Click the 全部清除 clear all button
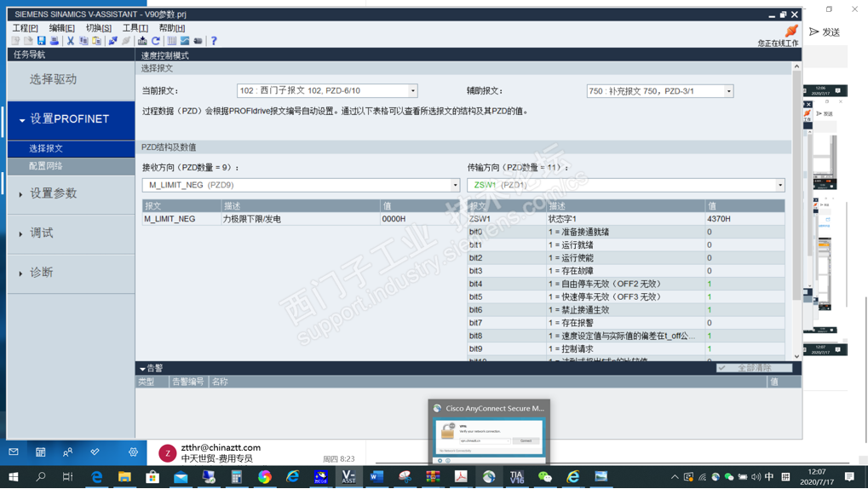Viewport: 868px width, 489px height. [x=754, y=368]
